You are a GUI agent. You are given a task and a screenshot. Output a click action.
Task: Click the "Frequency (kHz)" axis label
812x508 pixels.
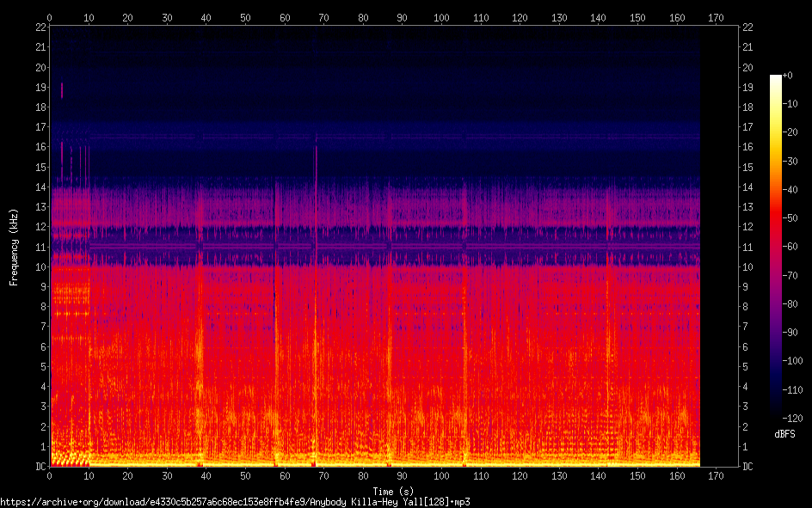click(14, 247)
